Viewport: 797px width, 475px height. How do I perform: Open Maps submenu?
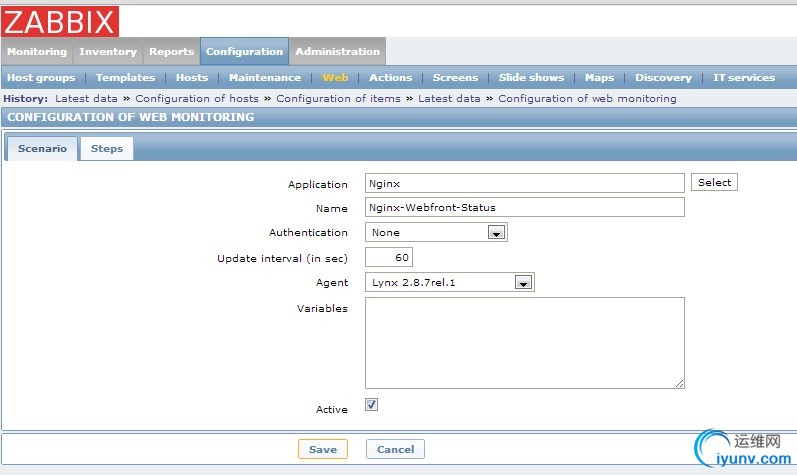(x=599, y=78)
